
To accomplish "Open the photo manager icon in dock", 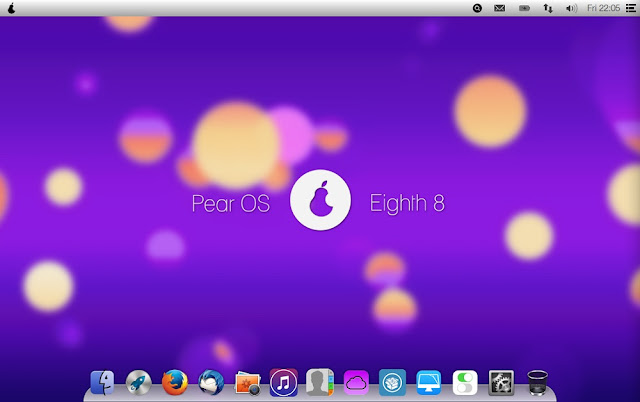I will click(247, 384).
